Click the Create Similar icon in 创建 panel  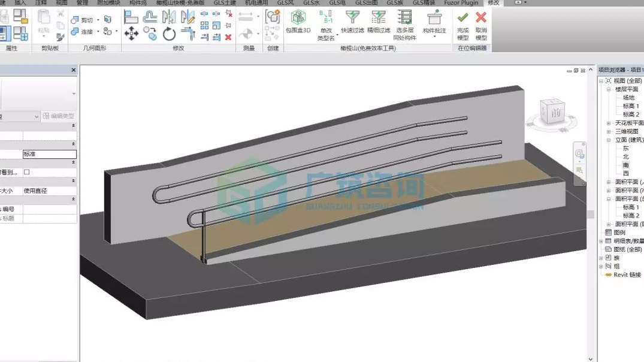[273, 17]
